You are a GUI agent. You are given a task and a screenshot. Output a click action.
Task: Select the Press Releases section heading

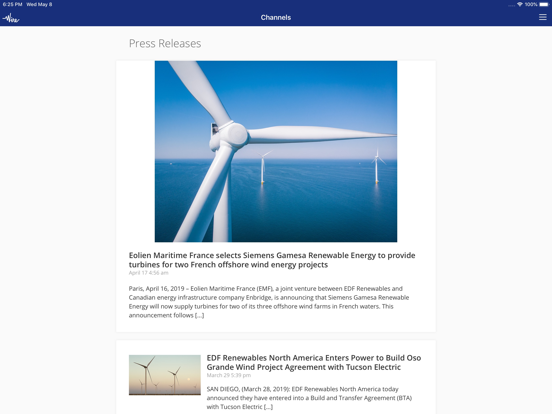click(165, 43)
